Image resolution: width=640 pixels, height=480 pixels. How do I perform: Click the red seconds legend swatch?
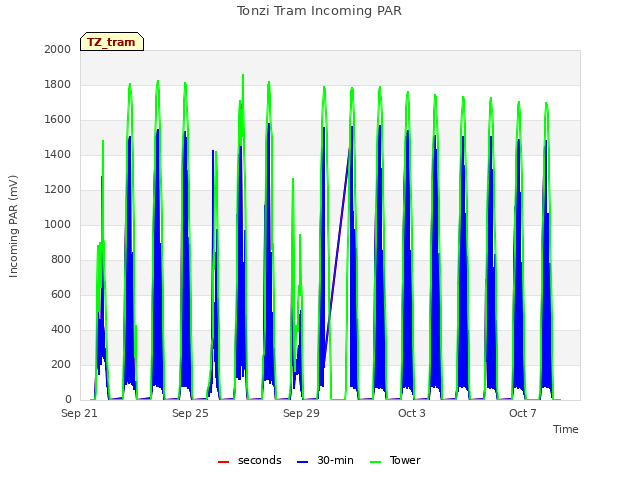[223, 462]
